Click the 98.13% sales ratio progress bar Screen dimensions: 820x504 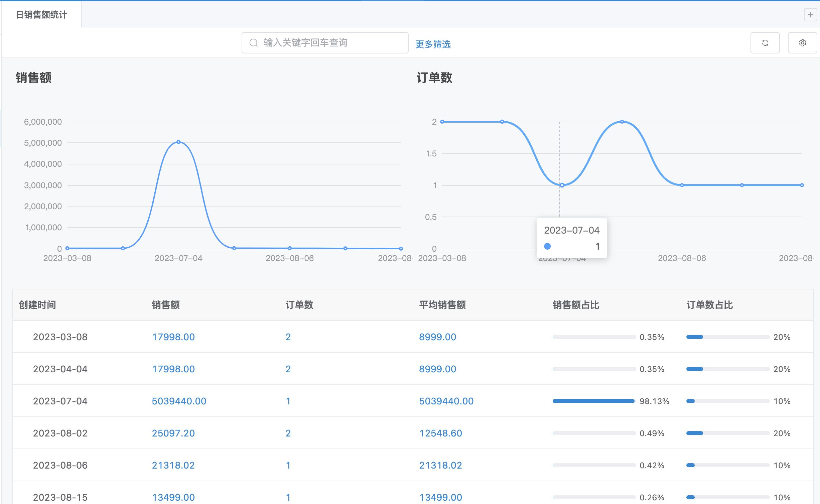click(593, 401)
